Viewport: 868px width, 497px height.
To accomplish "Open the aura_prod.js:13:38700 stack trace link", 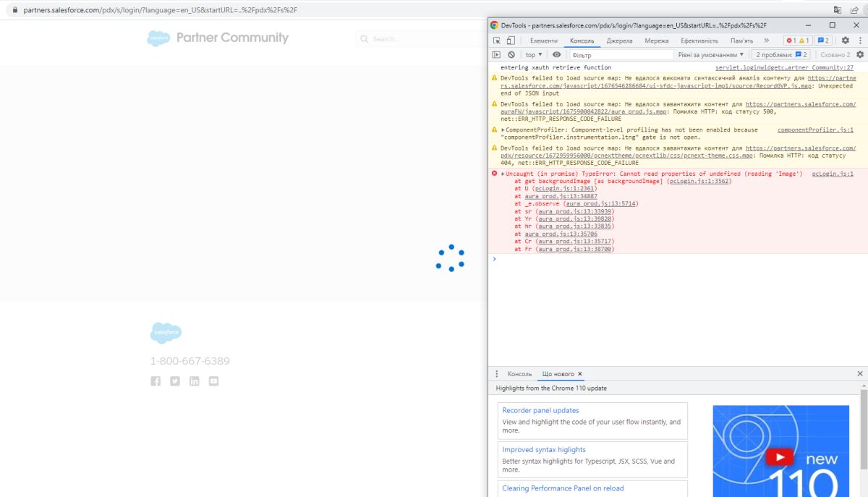I will 575,249.
